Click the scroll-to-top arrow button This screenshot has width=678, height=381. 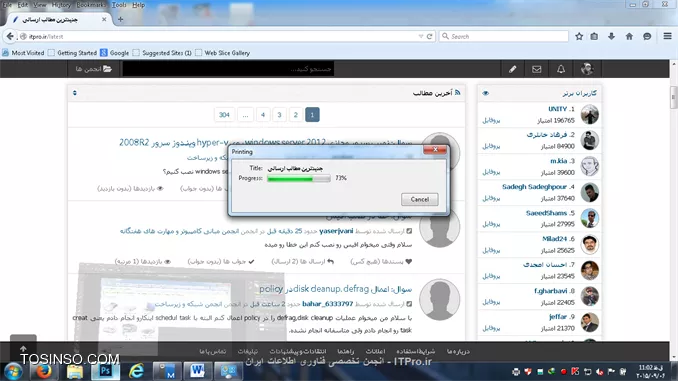tap(23, 348)
